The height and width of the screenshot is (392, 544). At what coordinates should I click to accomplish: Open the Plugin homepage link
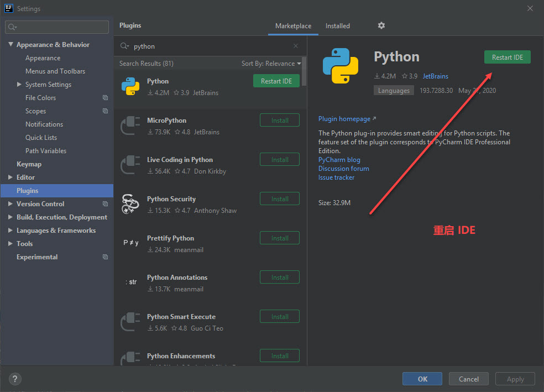point(344,118)
